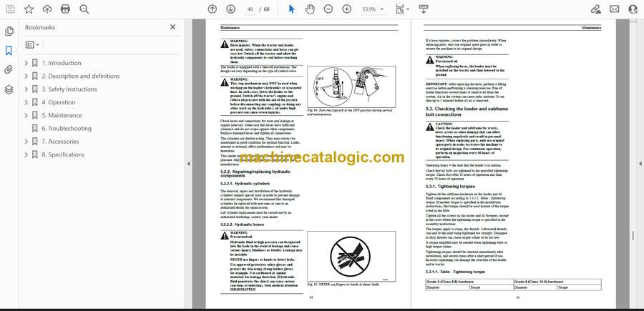The height and width of the screenshot is (311, 644).
Task: Open the bookmarks options menu
Action: (x=32, y=45)
